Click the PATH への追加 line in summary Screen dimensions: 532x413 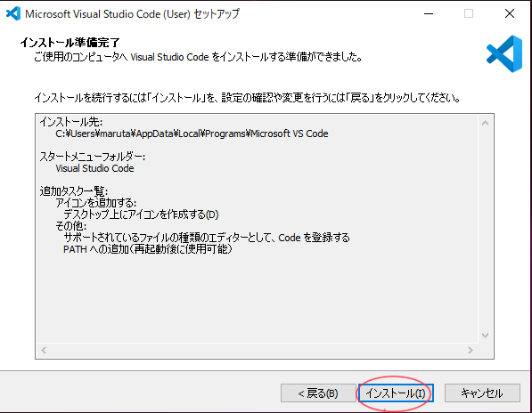[148, 249]
